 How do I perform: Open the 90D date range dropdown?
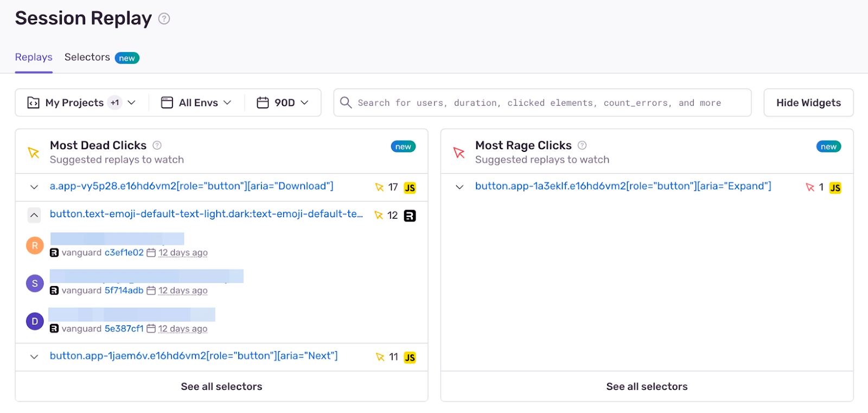pyautogui.click(x=283, y=103)
